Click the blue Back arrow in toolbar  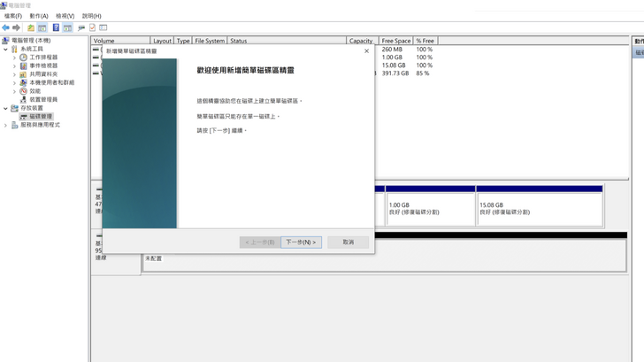tap(5, 27)
